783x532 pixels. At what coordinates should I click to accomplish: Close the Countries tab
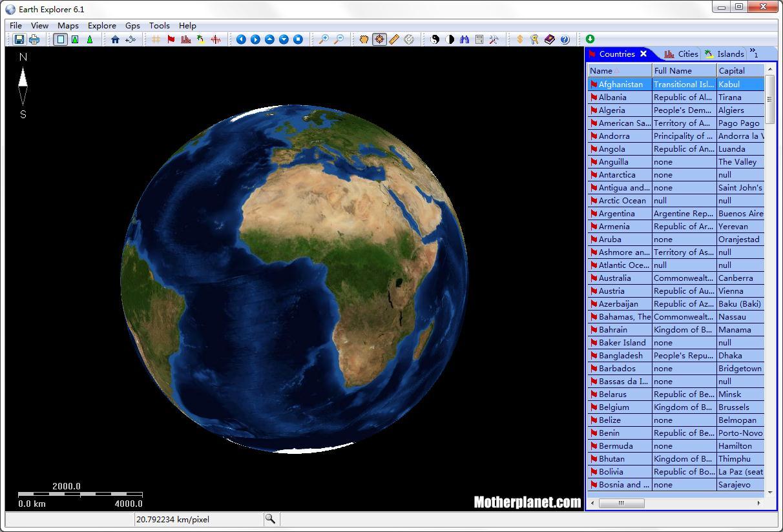click(x=643, y=54)
